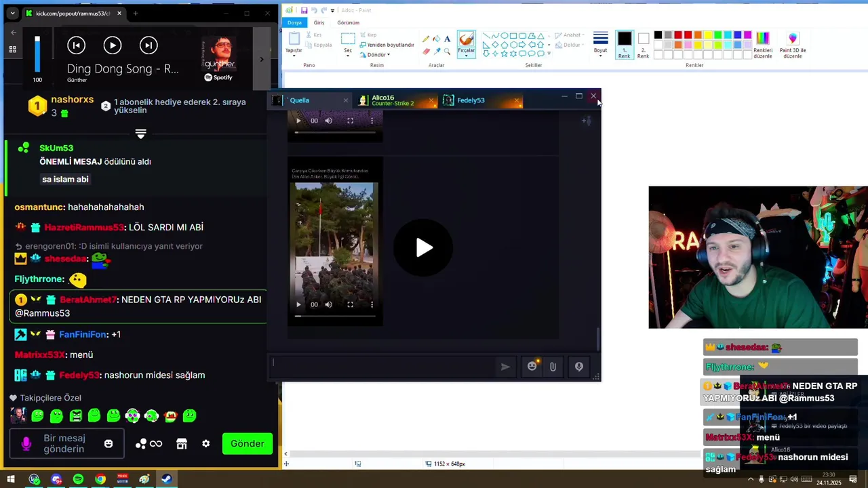
Task: Click the Steam chat message input field
Action: (x=383, y=366)
